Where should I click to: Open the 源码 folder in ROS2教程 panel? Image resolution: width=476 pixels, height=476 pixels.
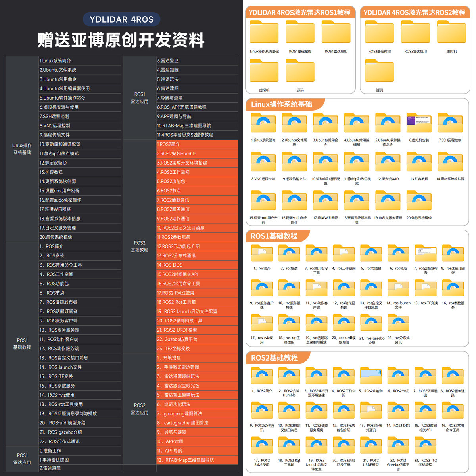click(x=380, y=71)
